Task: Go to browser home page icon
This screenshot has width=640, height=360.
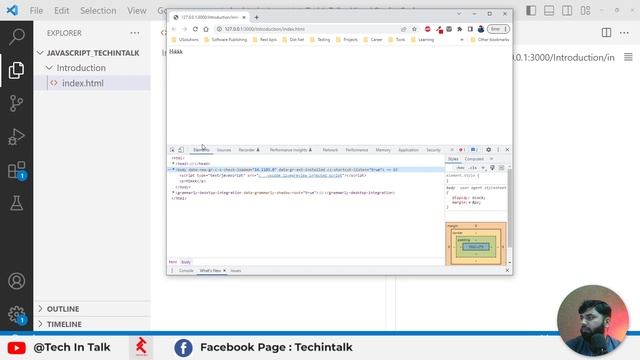Action: [206, 29]
